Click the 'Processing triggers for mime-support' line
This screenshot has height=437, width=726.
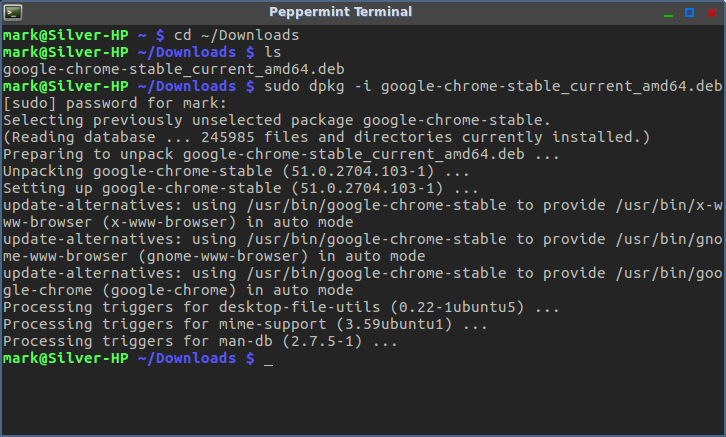pyautogui.click(x=245, y=325)
